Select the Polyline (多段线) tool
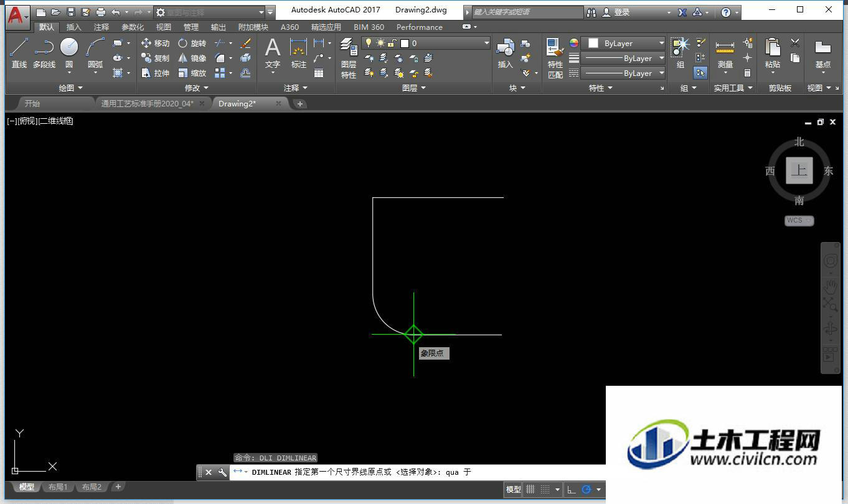Image resolution: width=848 pixels, height=504 pixels. point(44,53)
